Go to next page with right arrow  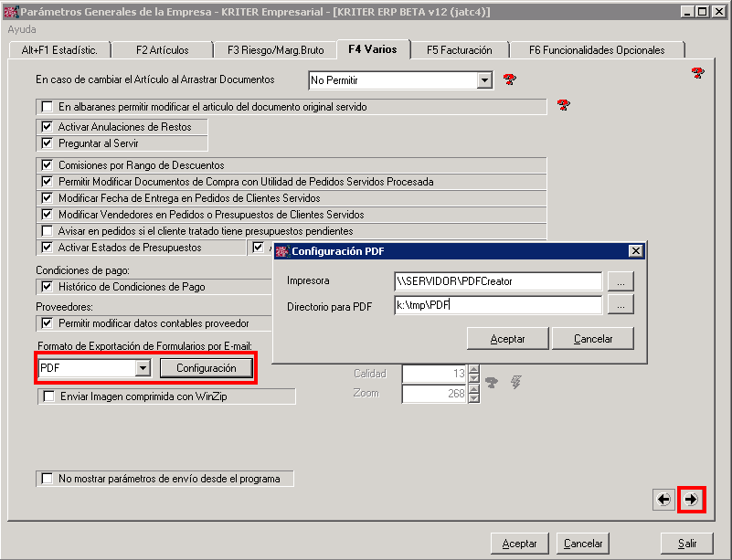(691, 500)
